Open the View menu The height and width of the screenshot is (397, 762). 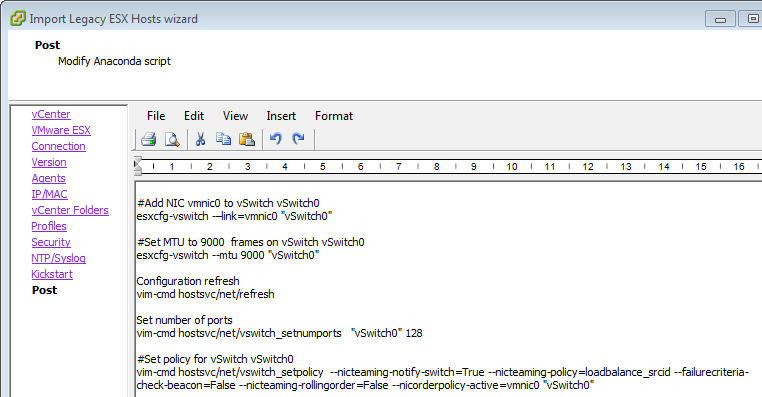235,116
